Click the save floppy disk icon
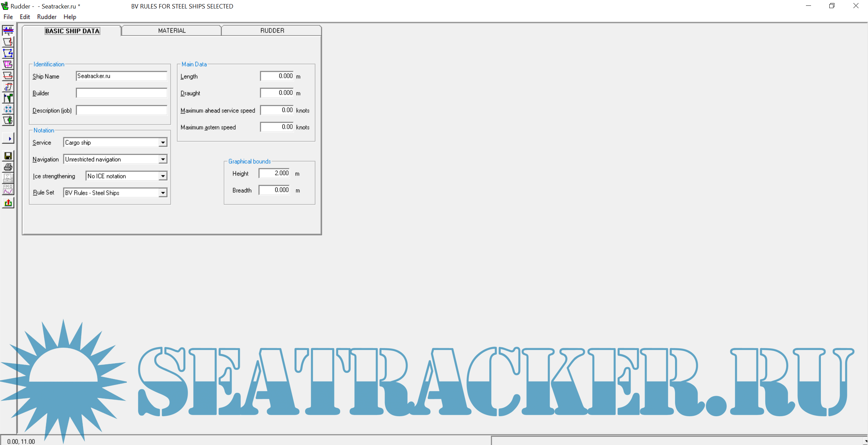Image resolution: width=868 pixels, height=445 pixels. pyautogui.click(x=8, y=156)
